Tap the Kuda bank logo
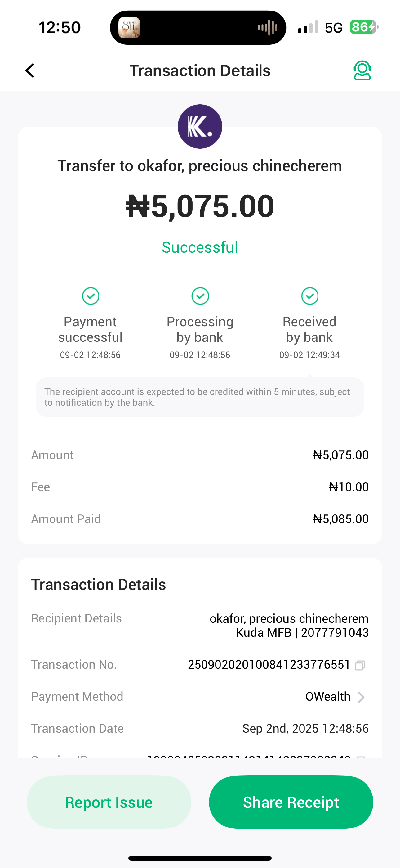 point(200,126)
